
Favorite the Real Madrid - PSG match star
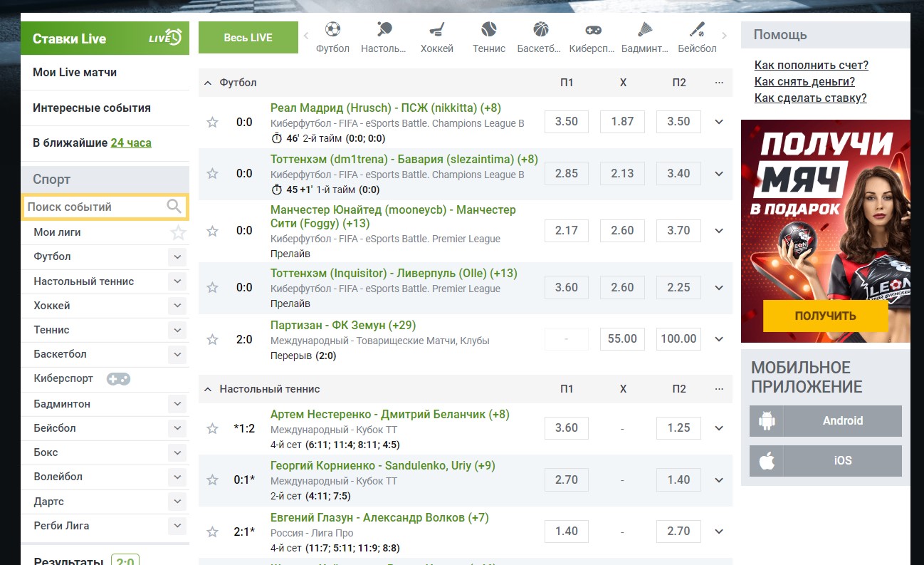212,123
